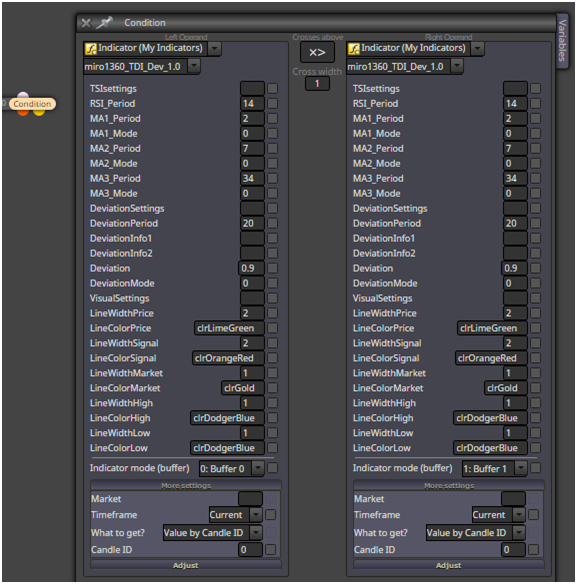Toggle left MA1_Period checkbox
Screen dimensions: 577x584
[x=272, y=118]
